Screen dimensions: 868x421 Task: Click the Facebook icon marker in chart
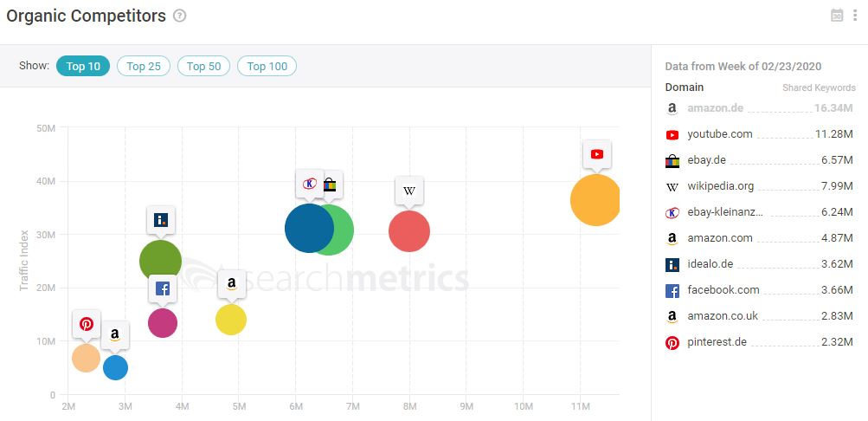pyautogui.click(x=162, y=288)
